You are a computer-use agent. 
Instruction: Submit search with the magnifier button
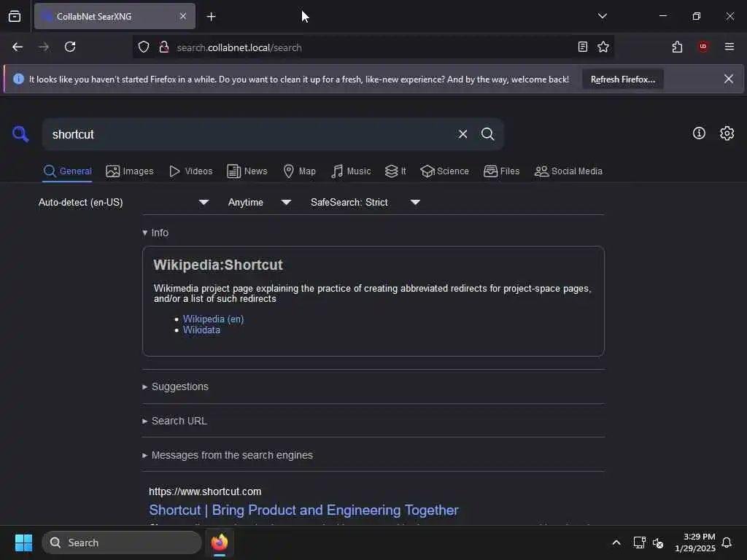pos(487,134)
